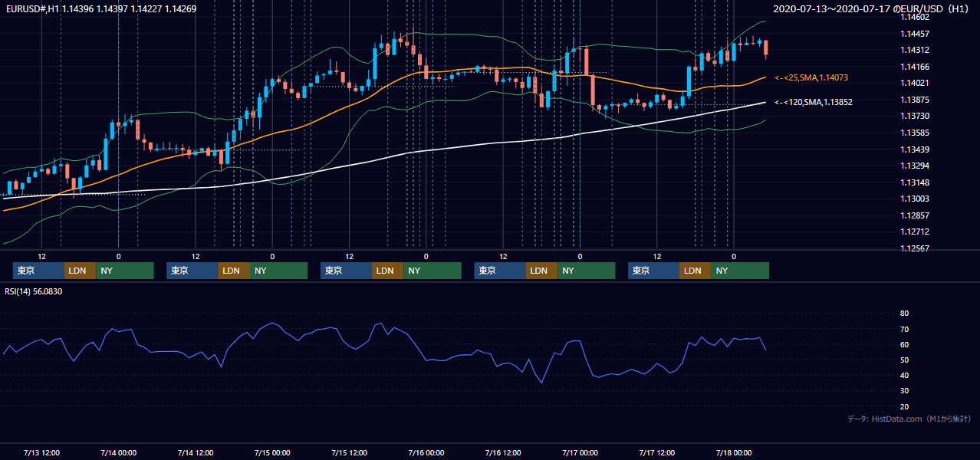This screenshot has height=460, width=980.
Task: Click time axis label 7/16 12:00
Action: coord(503,452)
